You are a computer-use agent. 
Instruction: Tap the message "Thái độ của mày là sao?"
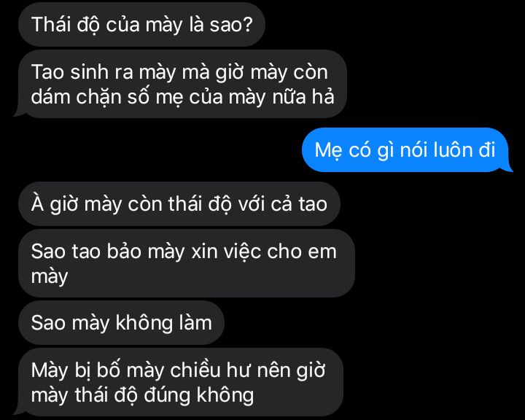coord(141,25)
